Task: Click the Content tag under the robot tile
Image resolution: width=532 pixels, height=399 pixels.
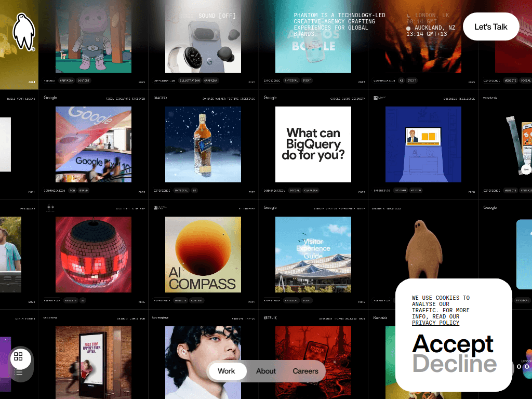Action: [84, 81]
